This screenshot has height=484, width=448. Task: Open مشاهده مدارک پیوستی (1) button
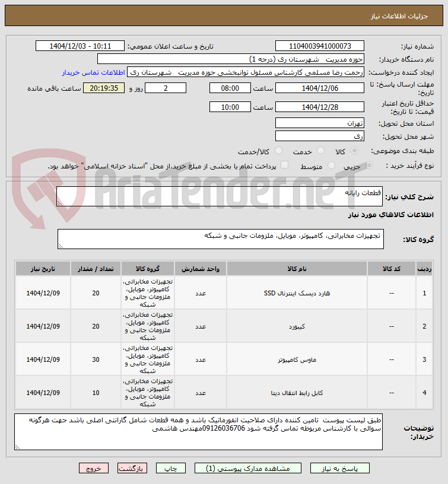pyautogui.click(x=248, y=468)
